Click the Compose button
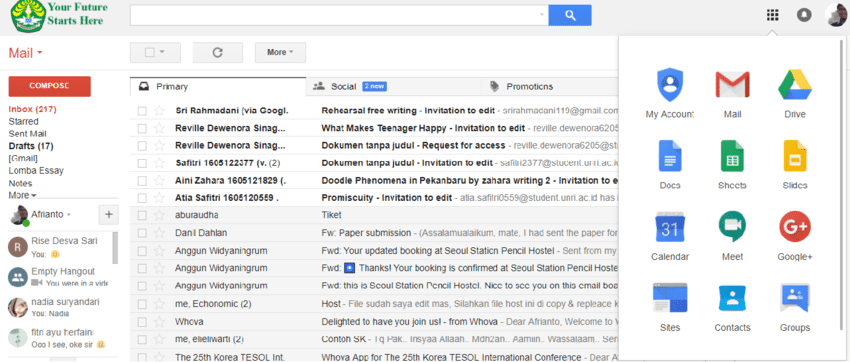 click(49, 86)
